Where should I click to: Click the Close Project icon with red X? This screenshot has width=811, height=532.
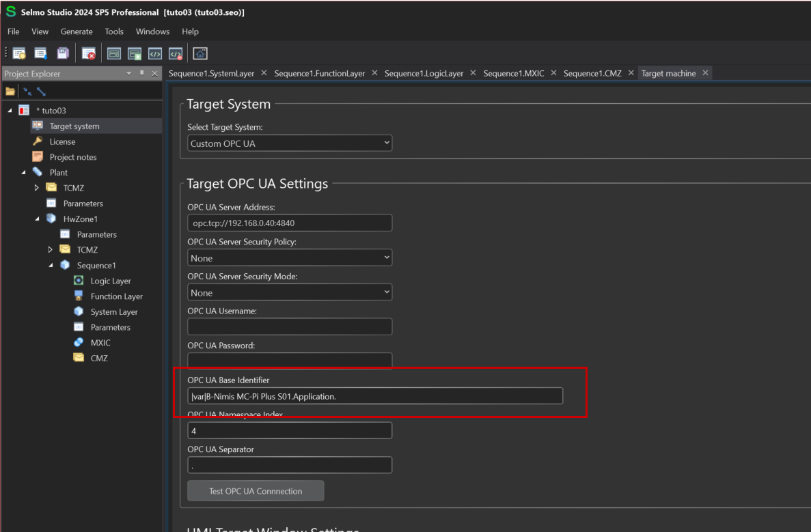[x=88, y=53]
